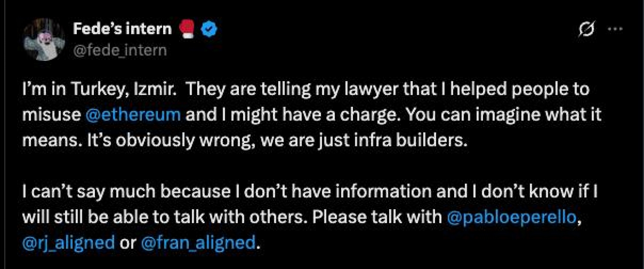Viewport: 644px width, 269px height.
Task: Click the Grok slashed-circle icon
Action: click(587, 29)
